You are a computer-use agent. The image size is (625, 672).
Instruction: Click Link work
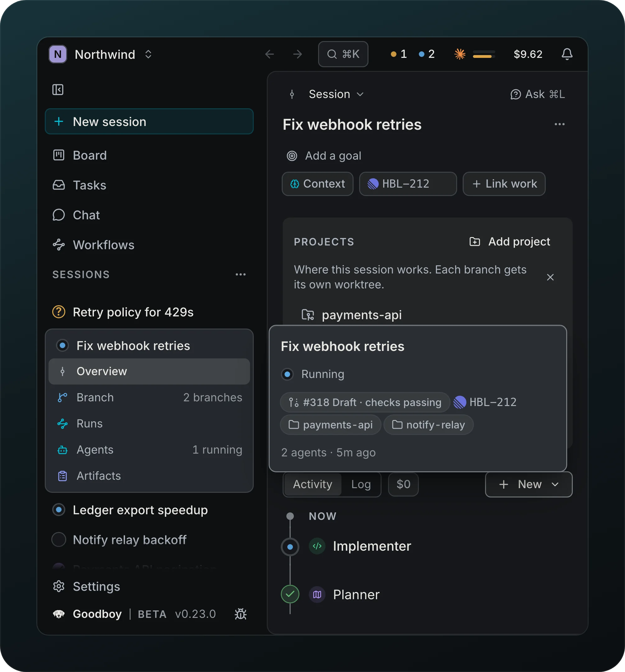(x=504, y=184)
